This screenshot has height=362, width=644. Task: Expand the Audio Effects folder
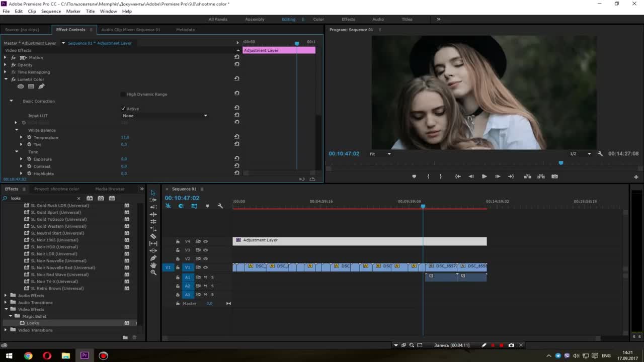[6, 295]
